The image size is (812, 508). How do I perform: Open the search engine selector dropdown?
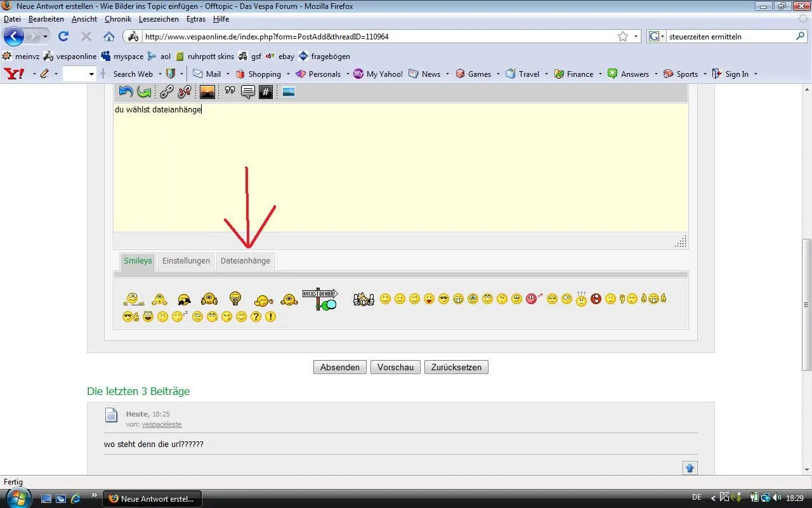click(x=657, y=36)
